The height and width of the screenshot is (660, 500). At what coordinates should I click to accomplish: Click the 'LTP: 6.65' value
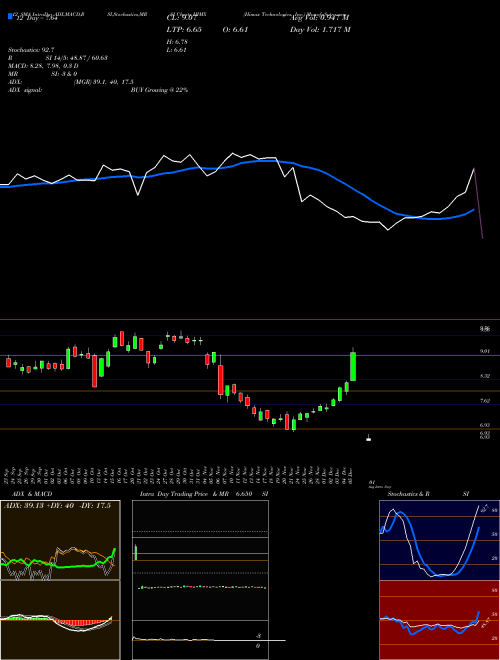pos(183,29)
